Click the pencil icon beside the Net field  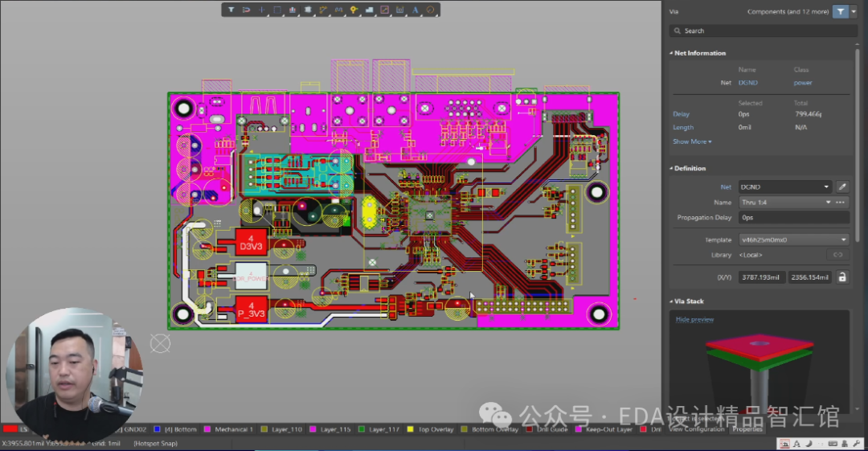[x=842, y=187]
